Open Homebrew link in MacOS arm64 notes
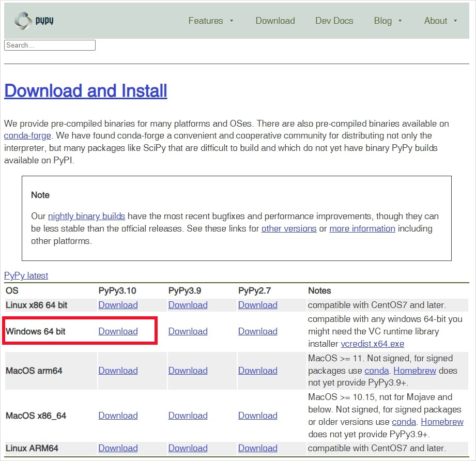This screenshot has width=476, height=461. pos(414,371)
